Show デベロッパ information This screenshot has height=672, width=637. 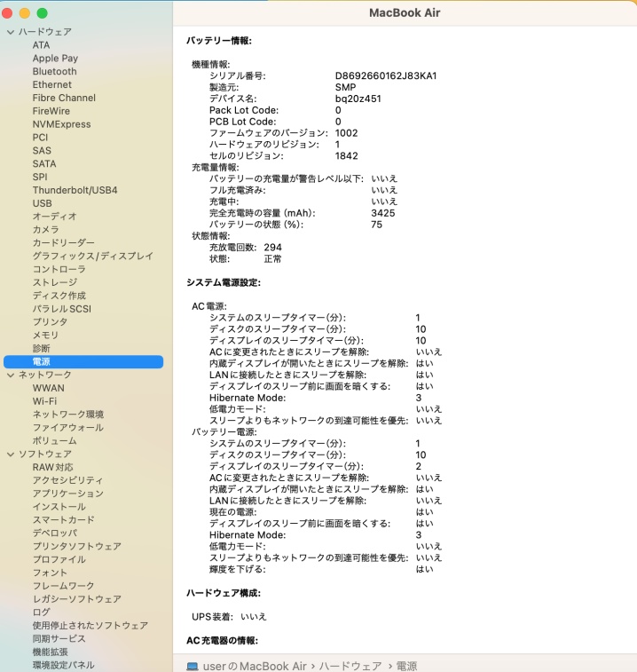pos(55,534)
